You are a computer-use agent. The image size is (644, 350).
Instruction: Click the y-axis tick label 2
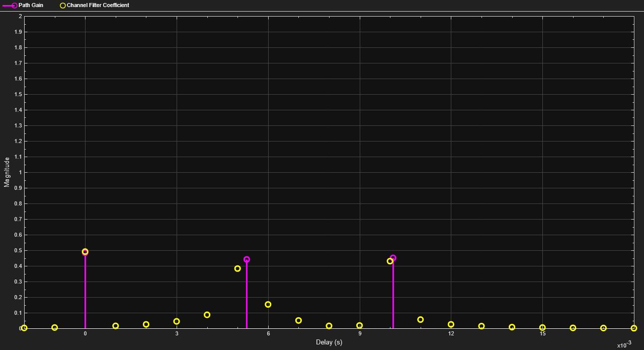[x=20, y=16]
